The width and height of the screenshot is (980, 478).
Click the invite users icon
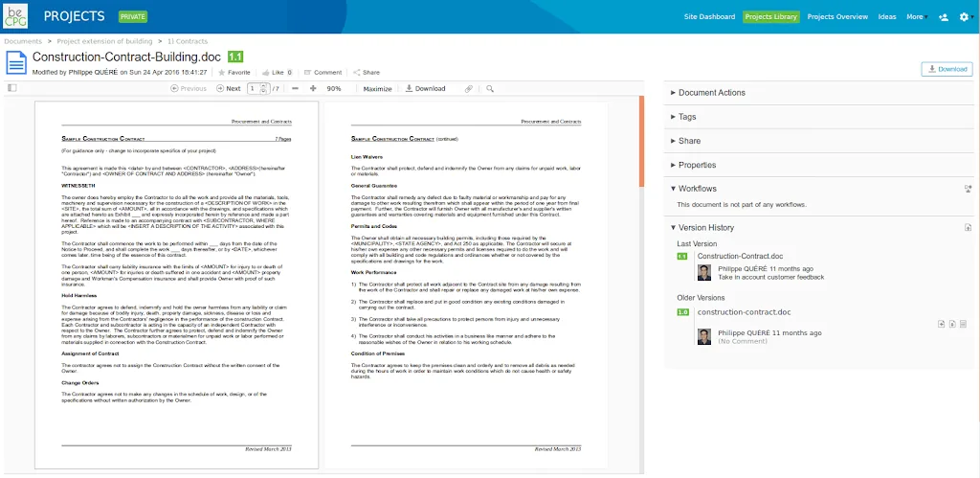[944, 17]
